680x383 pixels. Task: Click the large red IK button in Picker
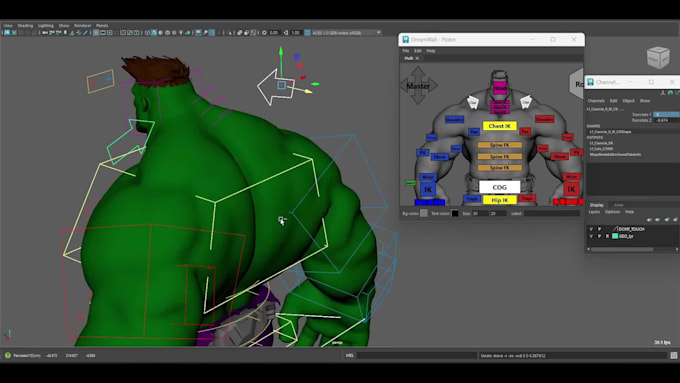click(571, 189)
